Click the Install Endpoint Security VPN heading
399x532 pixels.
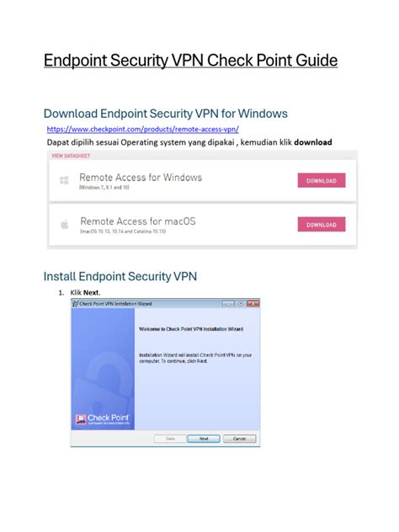click(x=120, y=276)
